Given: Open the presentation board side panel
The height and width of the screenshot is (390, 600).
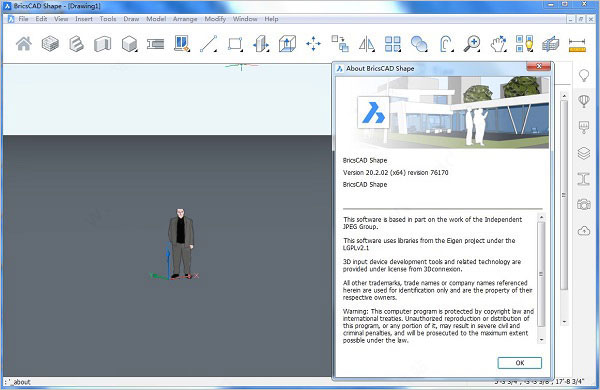Looking at the screenshot, I should coord(584,127).
